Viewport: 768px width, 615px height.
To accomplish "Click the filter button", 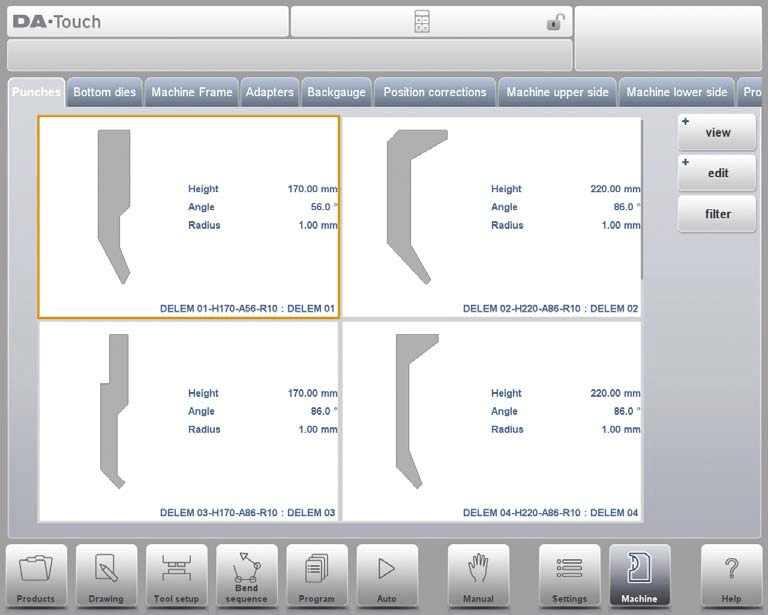I will click(x=717, y=214).
